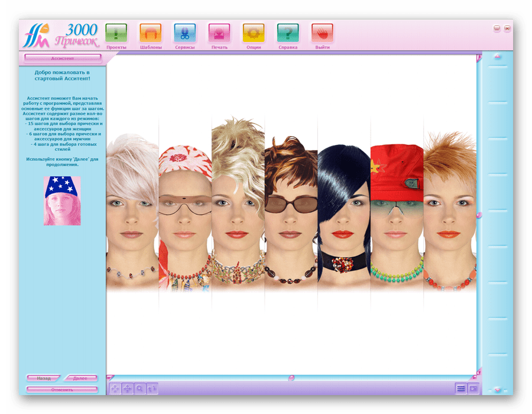Click the Ассистент panel header tab
Screen dimensions: 532x414
point(63,59)
